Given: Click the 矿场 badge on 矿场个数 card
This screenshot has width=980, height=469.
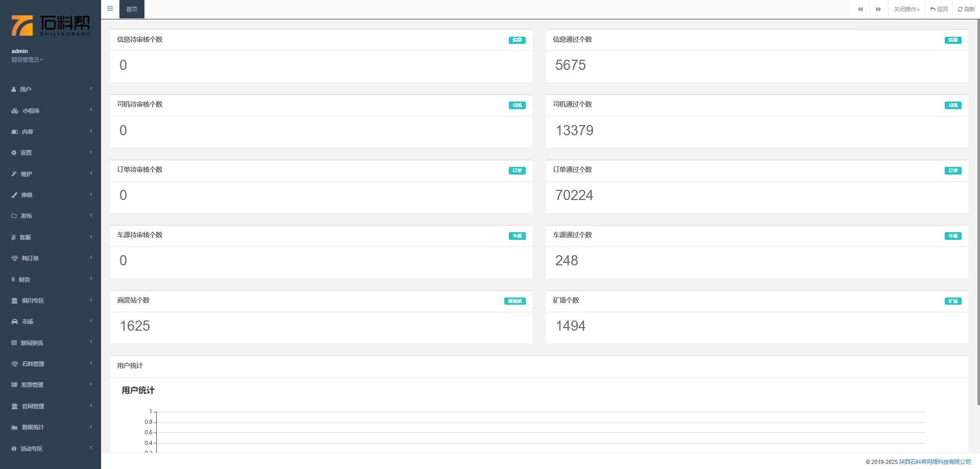Looking at the screenshot, I should tap(953, 301).
